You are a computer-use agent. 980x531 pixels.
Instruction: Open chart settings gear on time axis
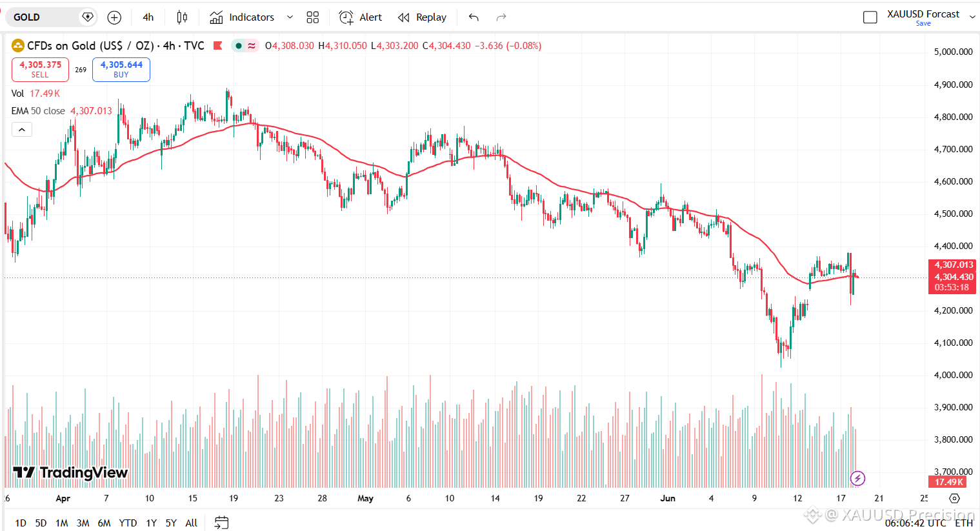point(955,498)
